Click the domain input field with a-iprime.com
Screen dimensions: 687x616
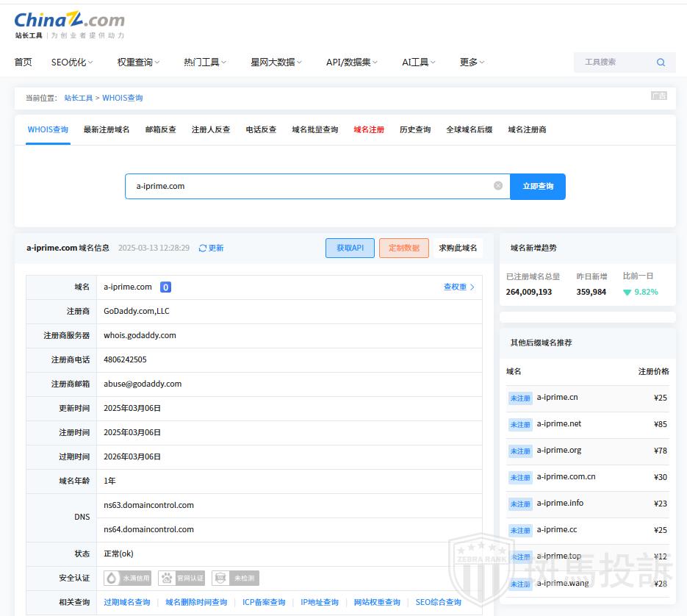coord(309,186)
